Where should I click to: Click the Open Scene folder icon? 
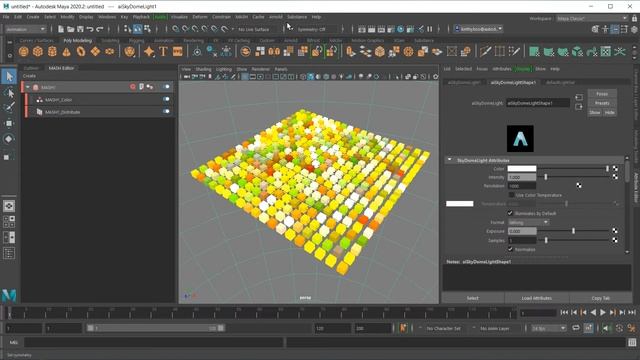[x=71, y=29]
